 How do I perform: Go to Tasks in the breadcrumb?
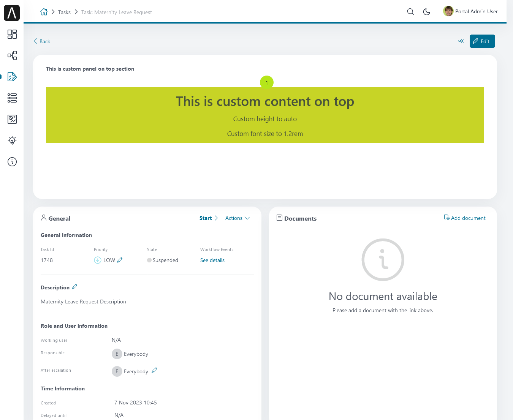pyautogui.click(x=64, y=12)
